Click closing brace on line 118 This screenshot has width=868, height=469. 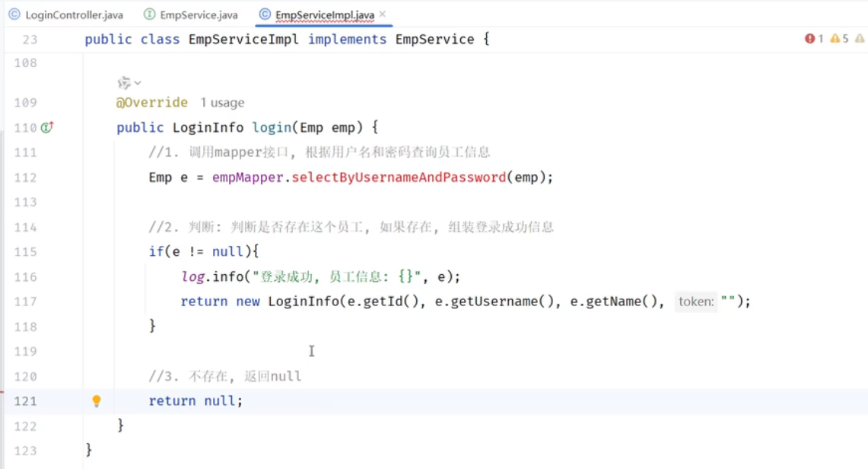pyautogui.click(x=152, y=326)
